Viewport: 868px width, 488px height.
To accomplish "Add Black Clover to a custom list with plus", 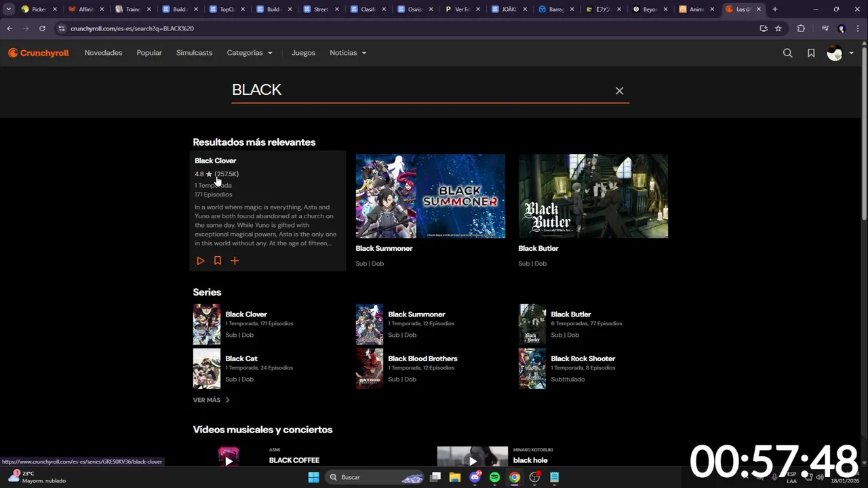I will pyautogui.click(x=235, y=260).
